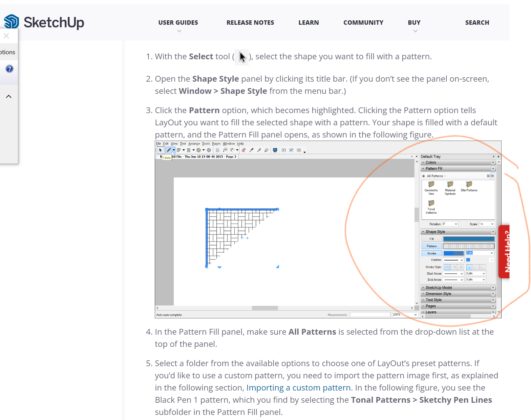Image resolution: width=531 pixels, height=420 pixels.
Task: Click the solid blue Fill color swatch
Action: 469,239
